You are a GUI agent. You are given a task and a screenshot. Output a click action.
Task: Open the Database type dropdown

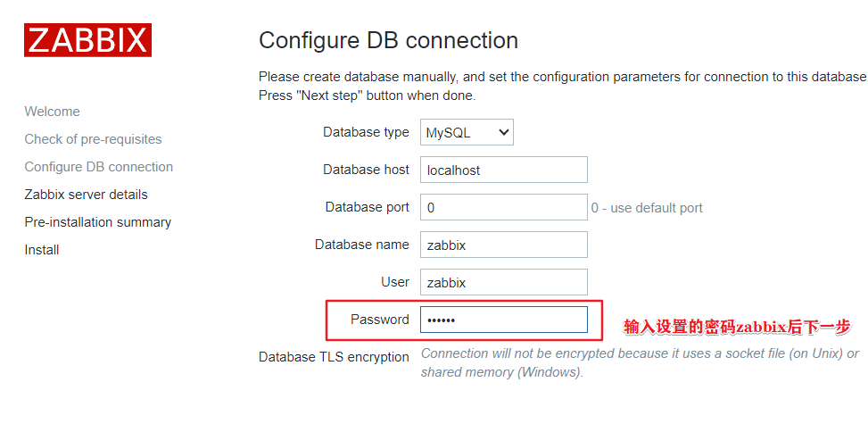(x=467, y=133)
